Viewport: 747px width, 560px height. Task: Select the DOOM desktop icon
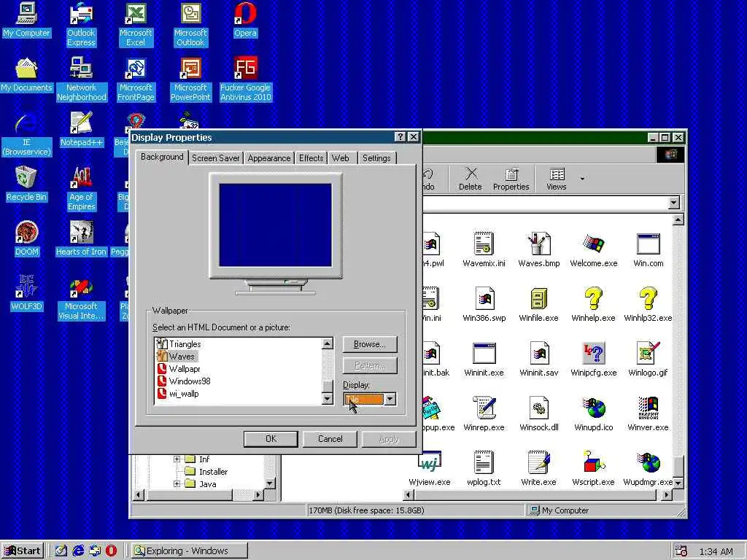click(26, 239)
